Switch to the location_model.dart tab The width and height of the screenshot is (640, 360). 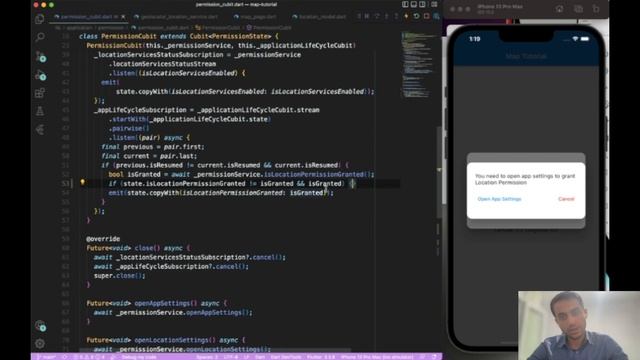coord(322,17)
